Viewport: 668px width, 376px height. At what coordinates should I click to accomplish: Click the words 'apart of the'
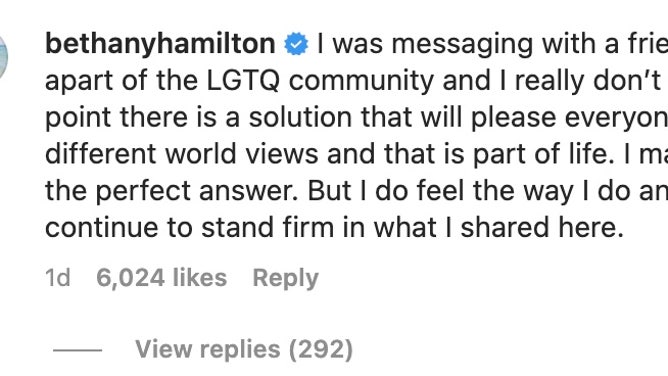click(x=121, y=81)
